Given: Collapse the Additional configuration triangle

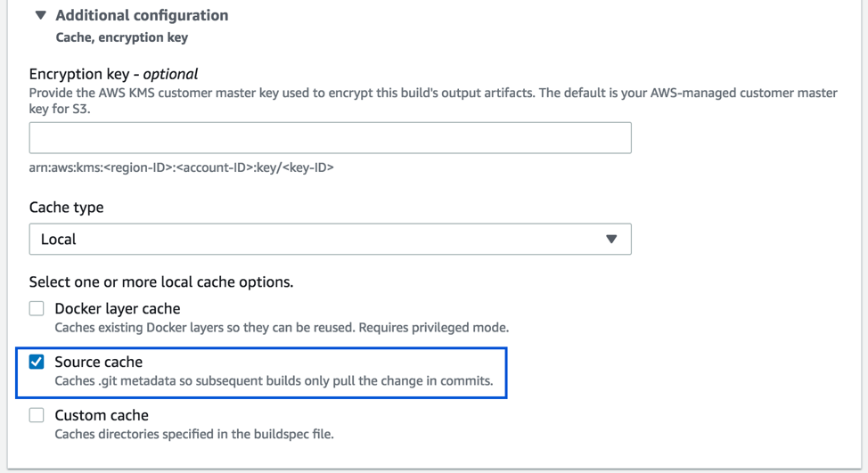Looking at the screenshot, I should (40, 15).
